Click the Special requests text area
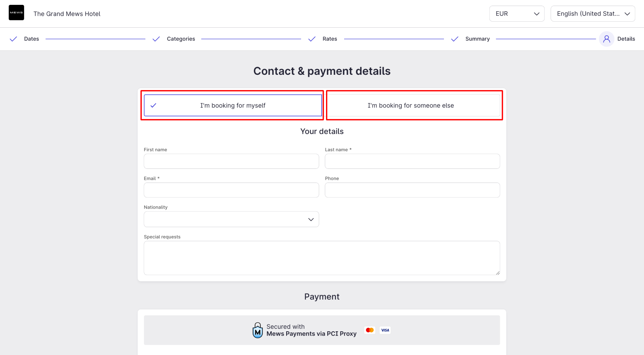The height and width of the screenshot is (355, 644). 322,258
